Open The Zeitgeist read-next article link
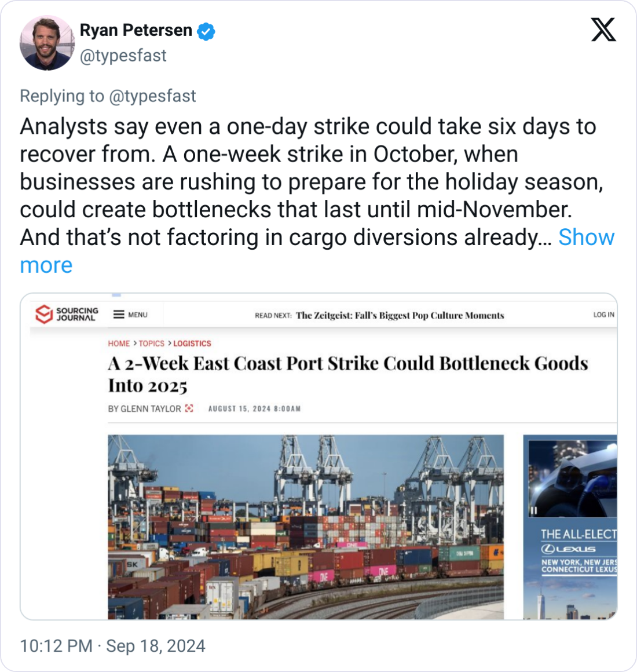The width and height of the screenshot is (637, 672). (400, 315)
